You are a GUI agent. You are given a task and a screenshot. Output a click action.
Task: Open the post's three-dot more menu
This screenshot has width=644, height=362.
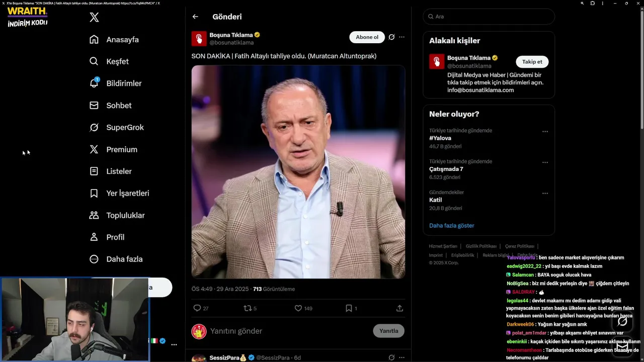tap(401, 37)
